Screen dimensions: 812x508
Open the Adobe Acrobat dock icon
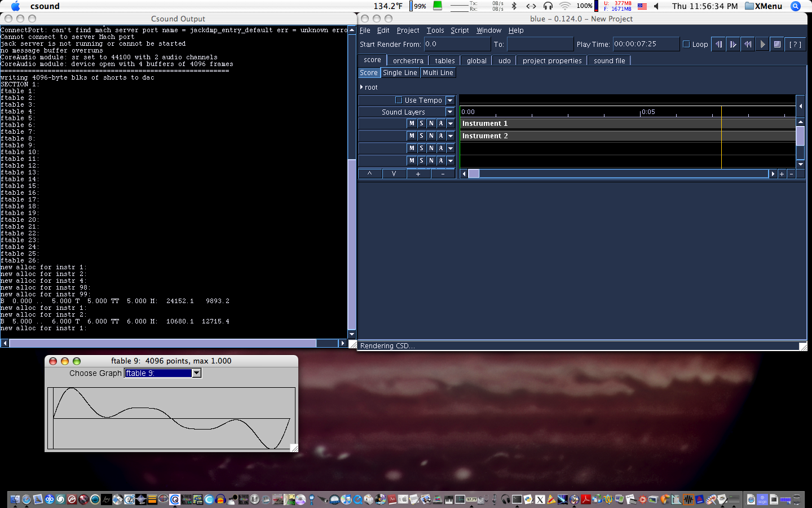click(586, 499)
